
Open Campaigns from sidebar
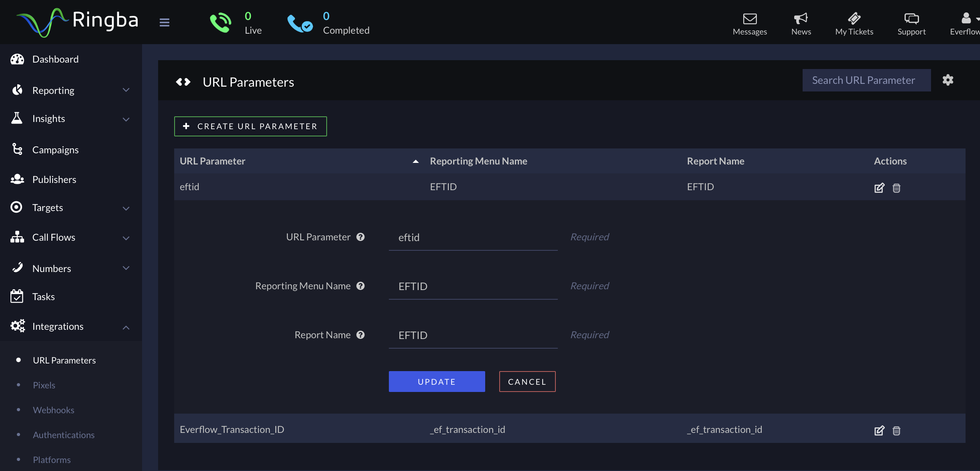coord(55,150)
